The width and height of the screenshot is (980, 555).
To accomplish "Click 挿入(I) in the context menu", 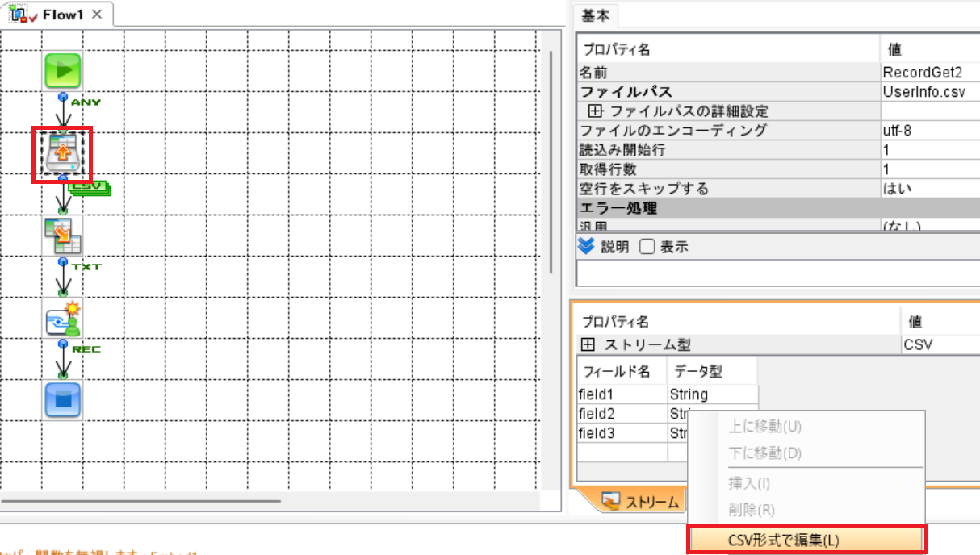I will tap(749, 484).
